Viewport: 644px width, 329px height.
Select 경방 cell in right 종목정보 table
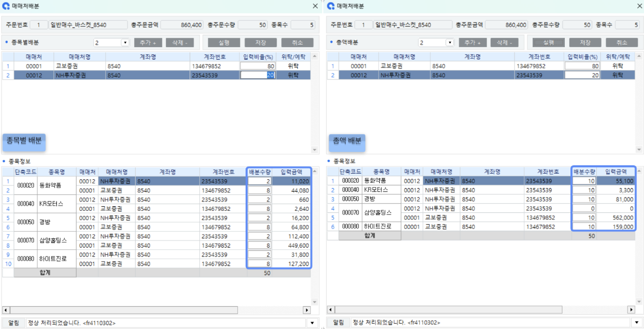382,199
